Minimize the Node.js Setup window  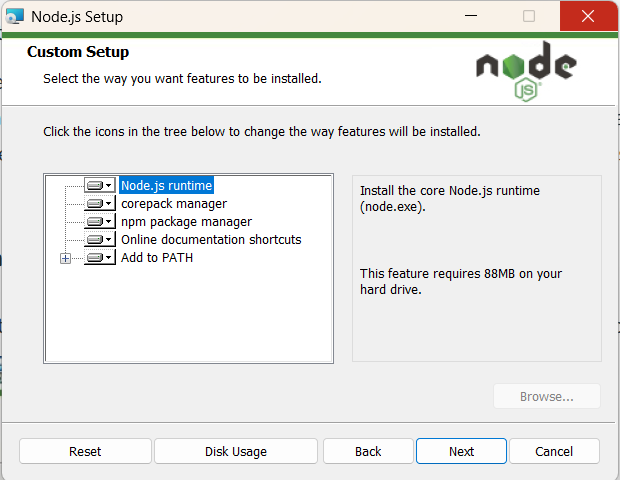tap(471, 16)
